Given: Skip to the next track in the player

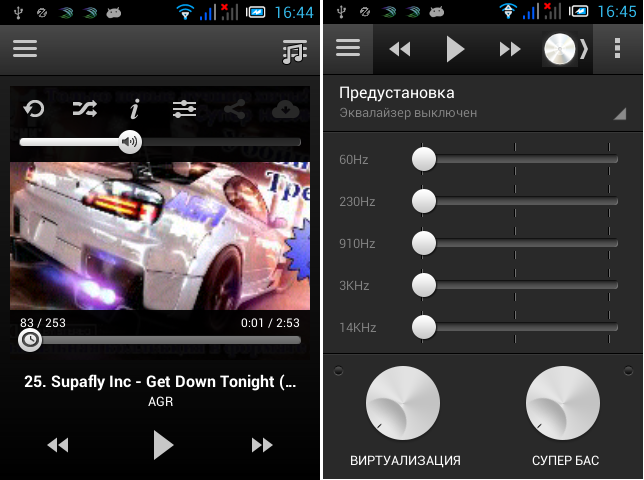Looking at the screenshot, I should tap(262, 445).
